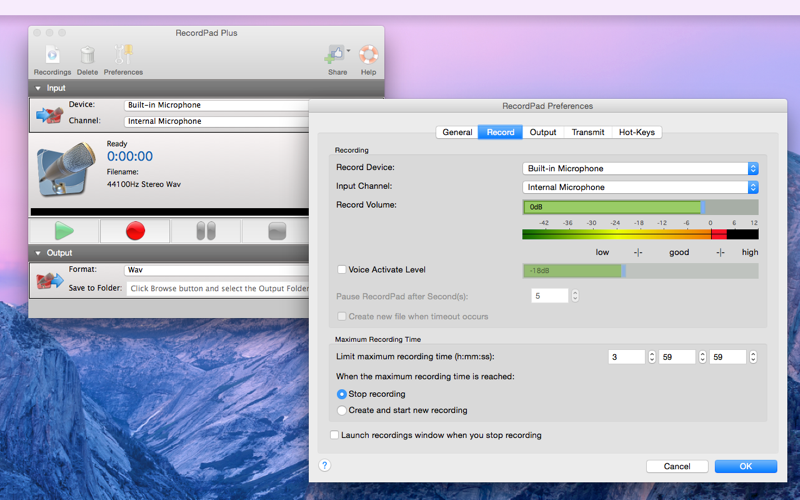Open the Device dropdown in main window
This screenshot has height=500, width=800.
(216, 105)
